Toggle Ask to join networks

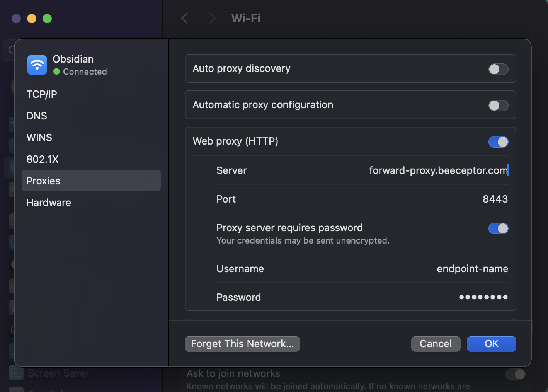[x=515, y=374]
